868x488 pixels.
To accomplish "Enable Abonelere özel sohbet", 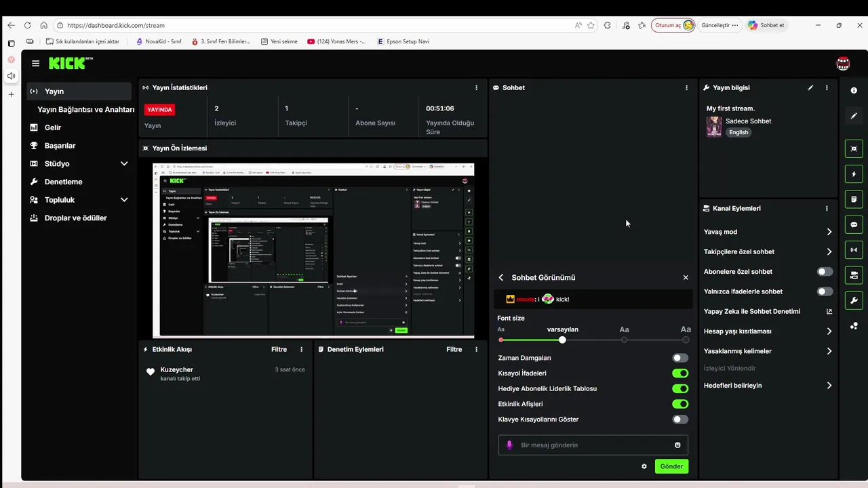I will 825,271.
